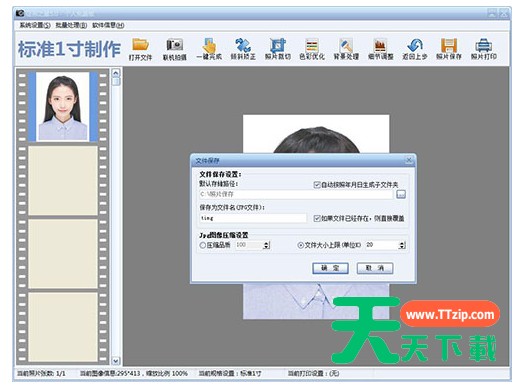Click the 取消 button
The height and width of the screenshot is (385, 519).
click(375, 268)
